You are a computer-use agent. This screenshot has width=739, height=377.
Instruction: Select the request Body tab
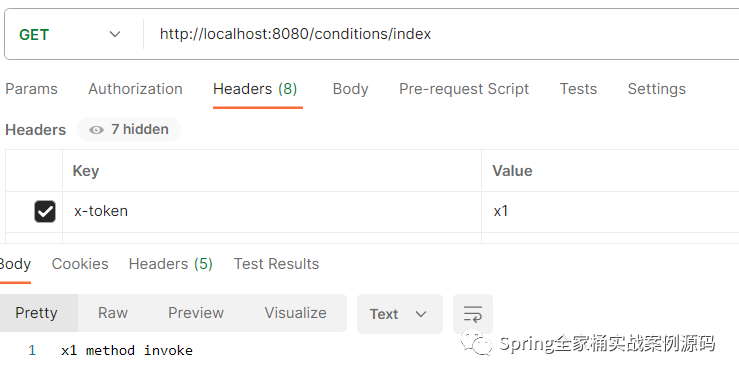coord(350,89)
